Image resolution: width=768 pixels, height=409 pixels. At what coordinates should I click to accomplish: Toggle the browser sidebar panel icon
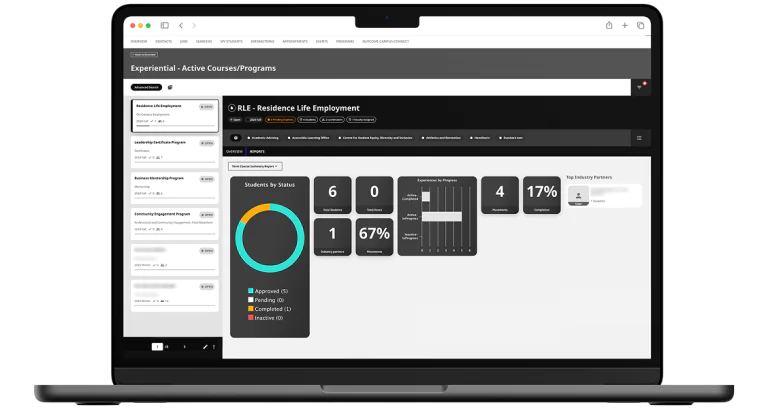tap(165, 25)
